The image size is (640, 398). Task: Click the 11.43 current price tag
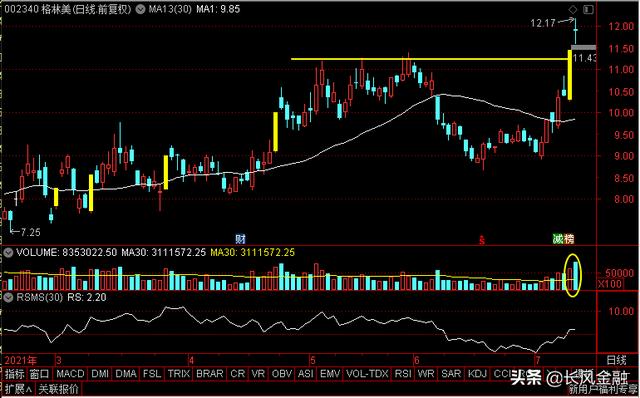pos(585,58)
